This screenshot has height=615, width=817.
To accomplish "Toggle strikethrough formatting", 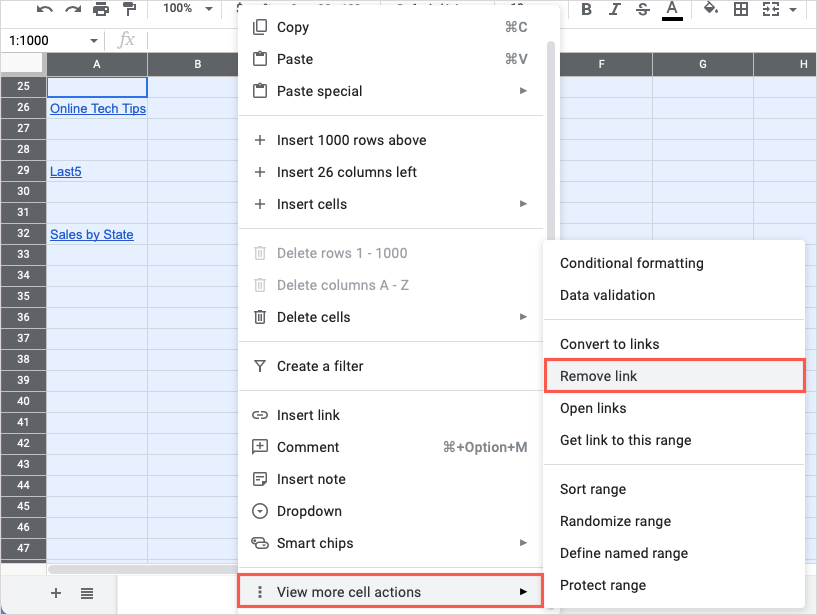I will [641, 9].
